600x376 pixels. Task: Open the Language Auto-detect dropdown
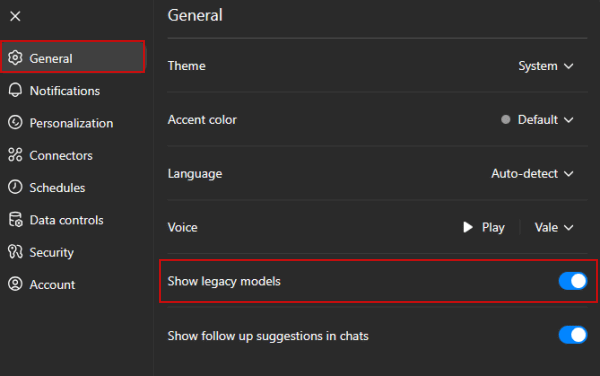(x=532, y=174)
